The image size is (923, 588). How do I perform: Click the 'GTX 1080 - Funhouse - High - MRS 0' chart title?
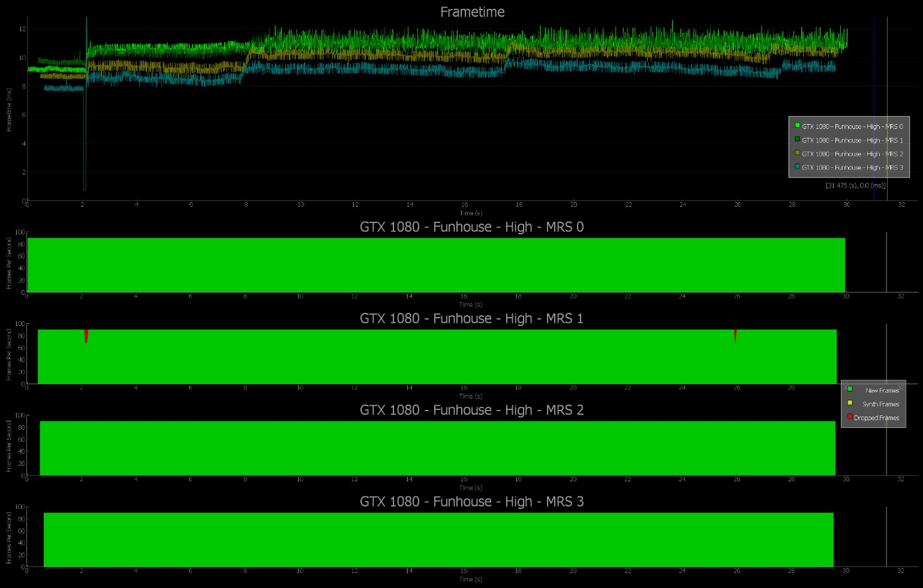point(471,227)
